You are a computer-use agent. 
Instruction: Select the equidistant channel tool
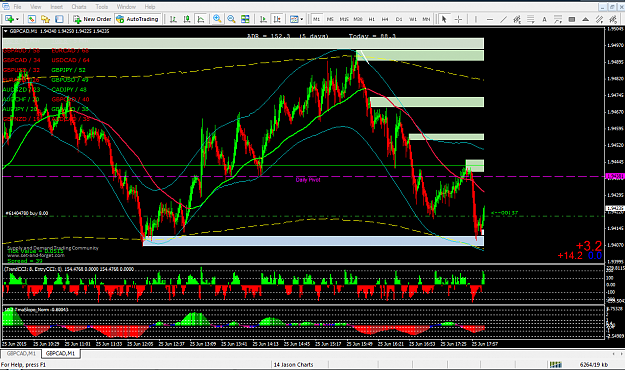click(517, 19)
